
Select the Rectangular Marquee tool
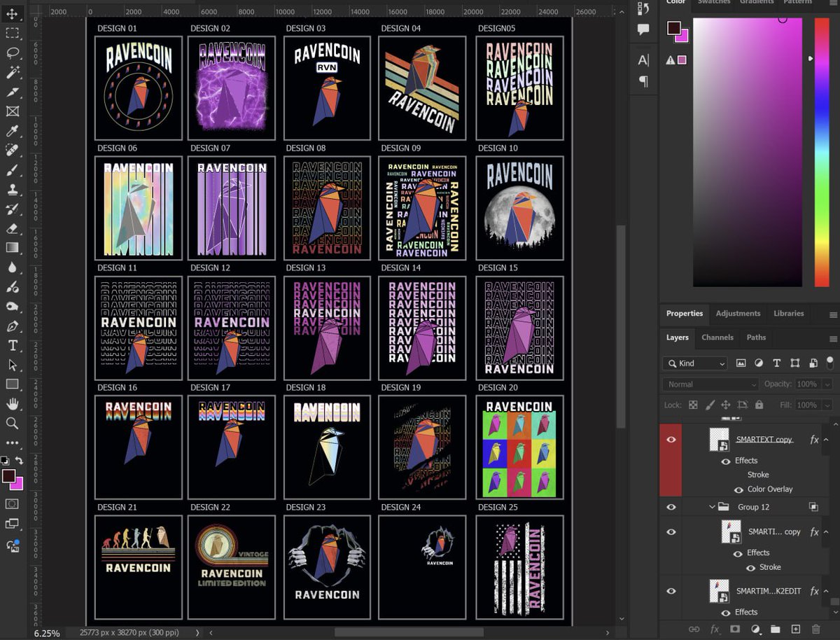13,34
